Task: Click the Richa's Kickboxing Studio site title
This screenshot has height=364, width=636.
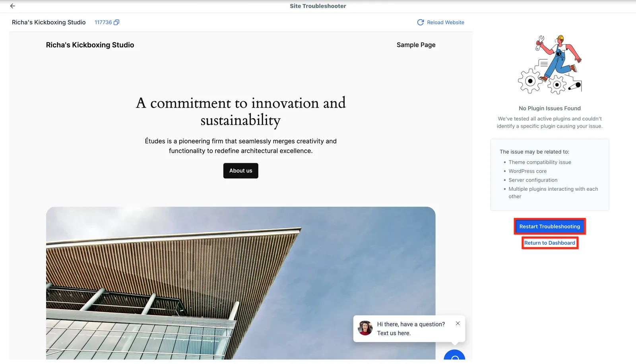Action: pos(90,45)
